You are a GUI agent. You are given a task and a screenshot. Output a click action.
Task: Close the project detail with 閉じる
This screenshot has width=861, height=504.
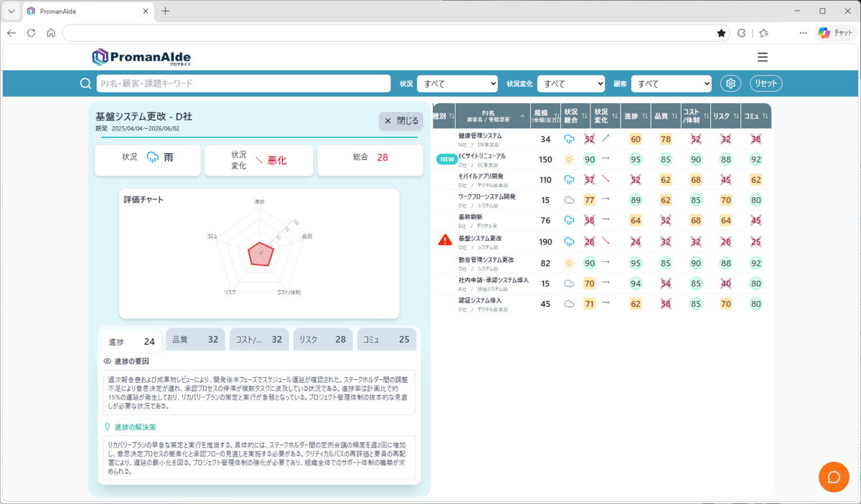[401, 121]
